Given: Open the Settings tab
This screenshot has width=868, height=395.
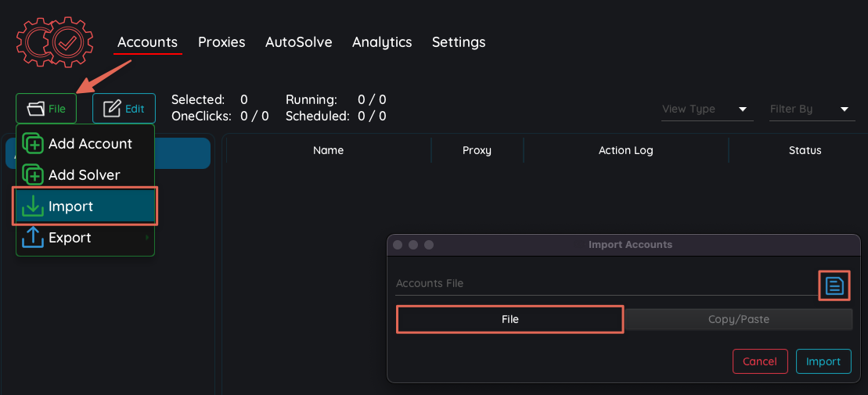Looking at the screenshot, I should pos(459,42).
